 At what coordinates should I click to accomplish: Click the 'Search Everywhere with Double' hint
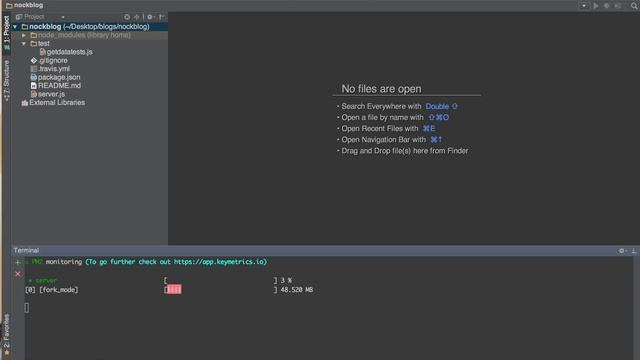tap(399, 107)
